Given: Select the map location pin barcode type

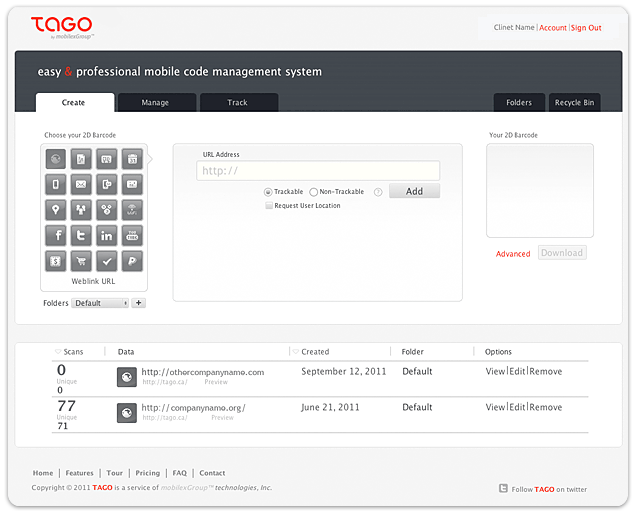Looking at the screenshot, I should click(x=55, y=210).
